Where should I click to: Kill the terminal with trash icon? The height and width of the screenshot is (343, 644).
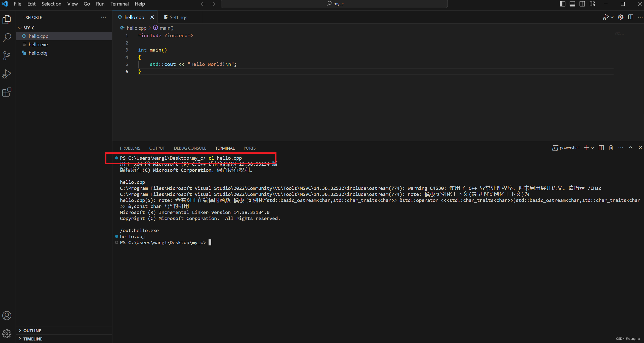(x=611, y=148)
